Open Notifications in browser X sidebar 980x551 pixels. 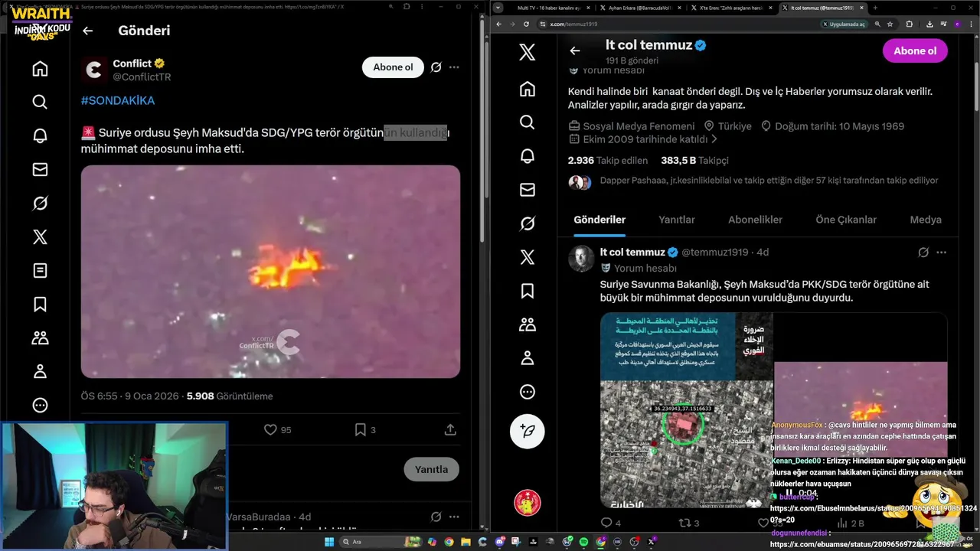[527, 156]
